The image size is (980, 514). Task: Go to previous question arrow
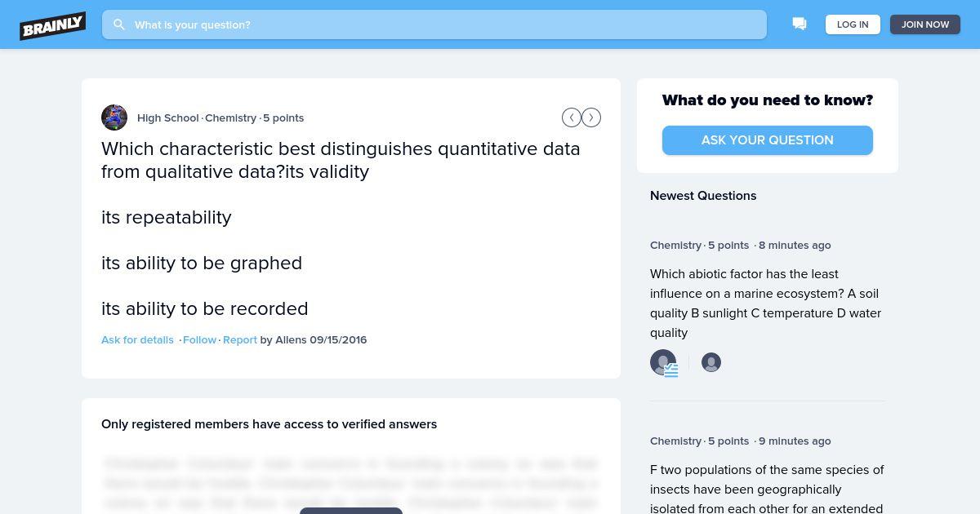pos(572,117)
